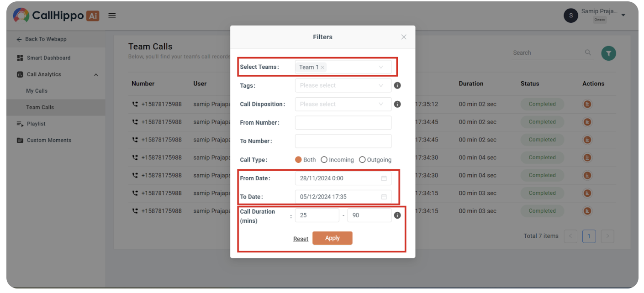The height and width of the screenshot is (293, 644).
Task: Go to Smart Dashboard in sidebar
Action: 48,58
